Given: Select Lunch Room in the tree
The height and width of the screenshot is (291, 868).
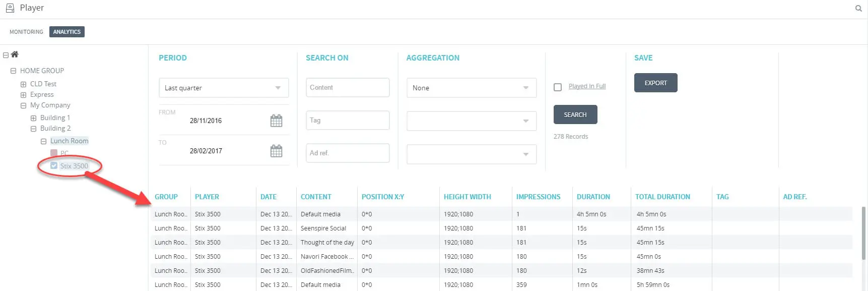Looking at the screenshot, I should point(70,141).
